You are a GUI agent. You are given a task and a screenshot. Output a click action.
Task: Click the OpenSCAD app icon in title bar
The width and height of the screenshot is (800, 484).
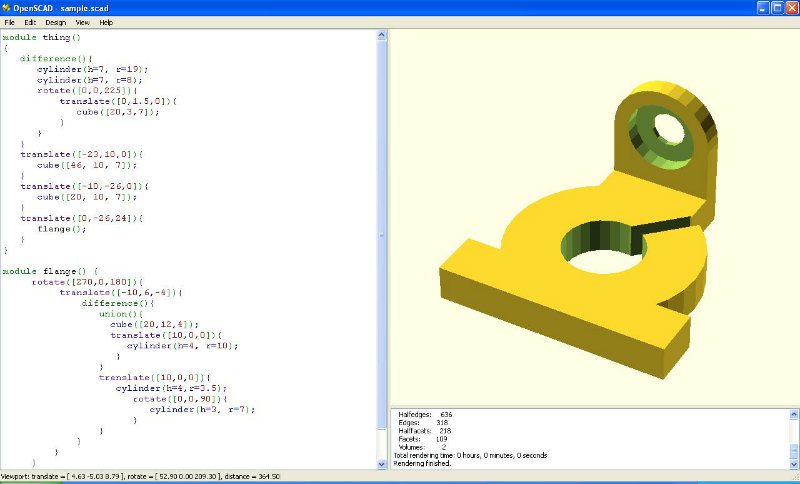[x=6, y=8]
